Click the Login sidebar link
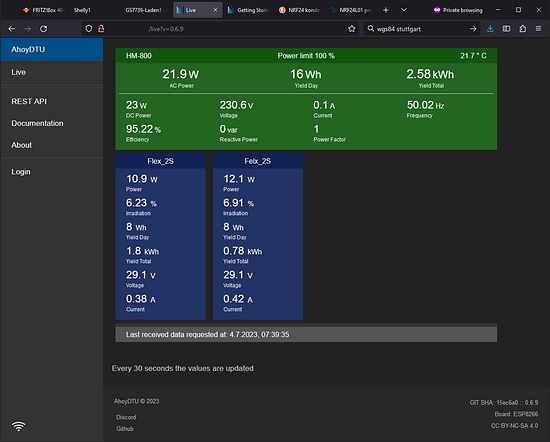This screenshot has height=442, width=550. tap(21, 172)
